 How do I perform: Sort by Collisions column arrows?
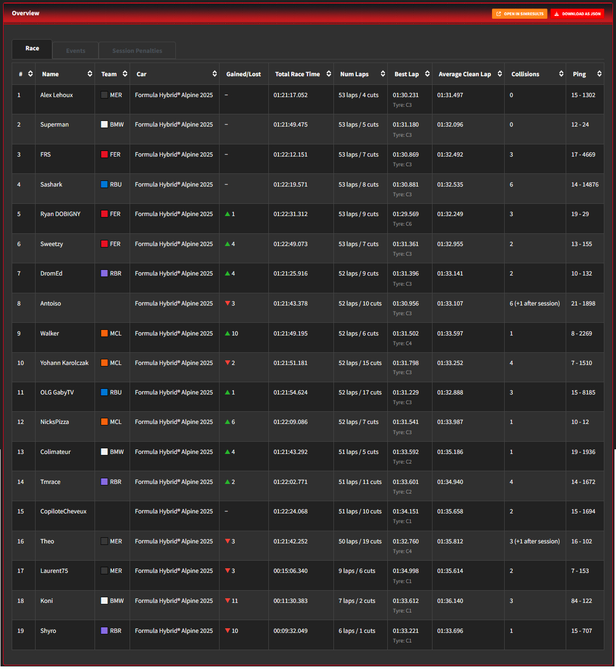561,74
